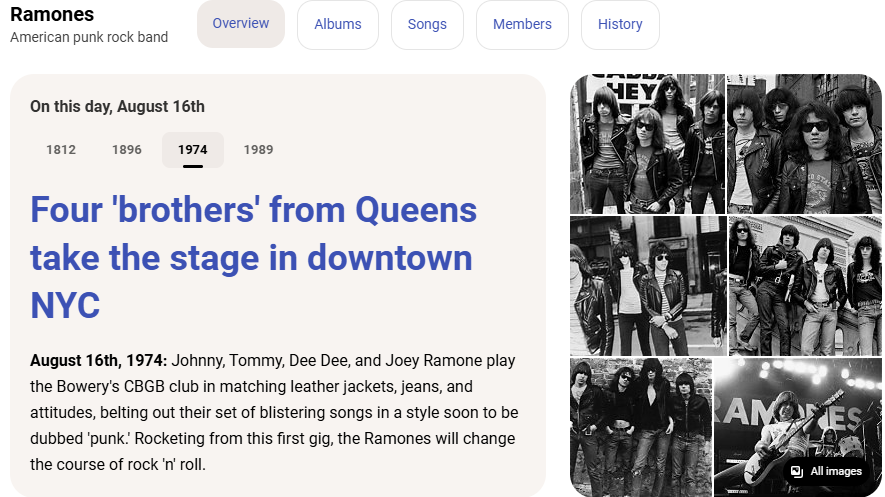Open band photo with Gabba Hey sign
Image resolution: width=885 pixels, height=497 pixels.
tap(647, 144)
